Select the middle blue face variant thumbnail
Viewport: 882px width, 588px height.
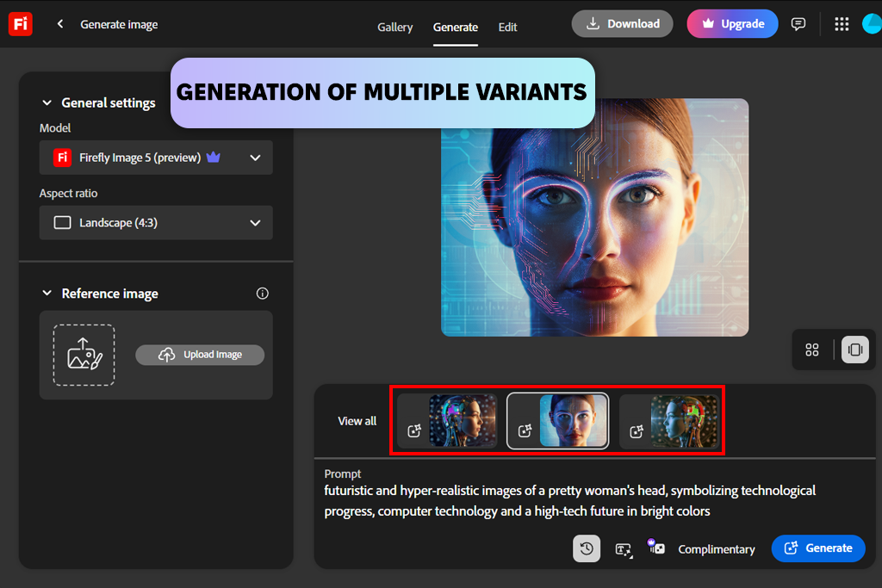(573, 420)
